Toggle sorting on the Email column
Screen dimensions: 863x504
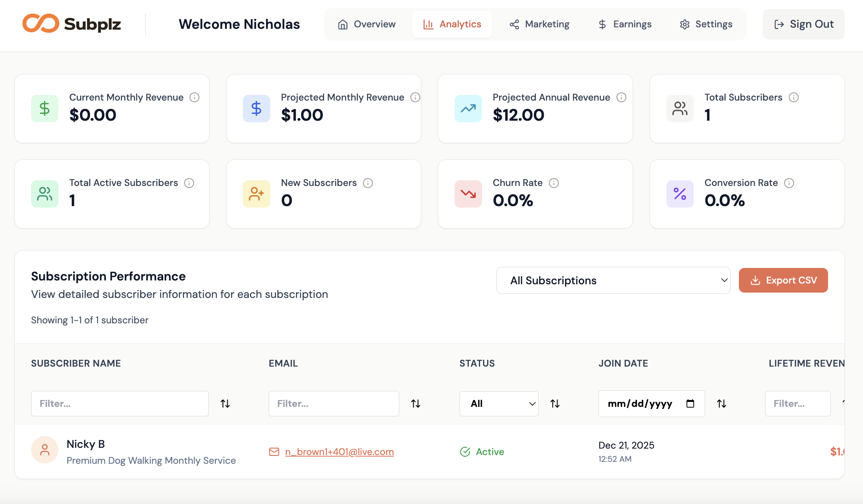pyautogui.click(x=416, y=403)
